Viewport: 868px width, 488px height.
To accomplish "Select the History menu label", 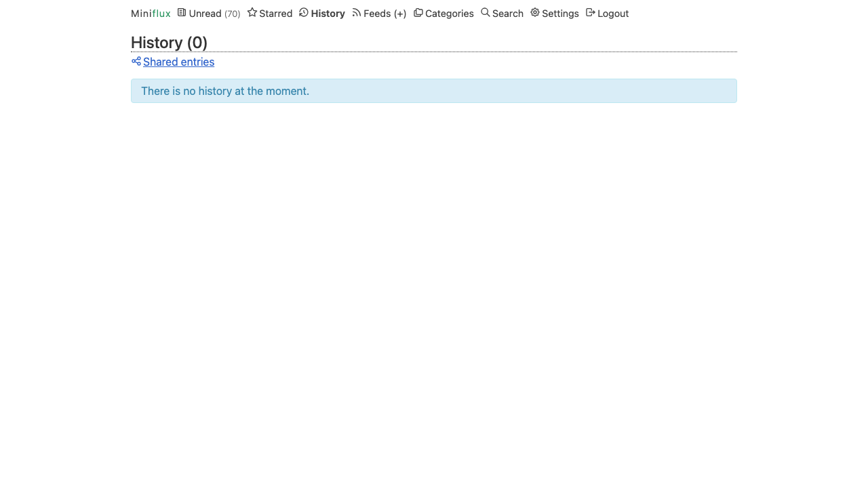I will (328, 14).
